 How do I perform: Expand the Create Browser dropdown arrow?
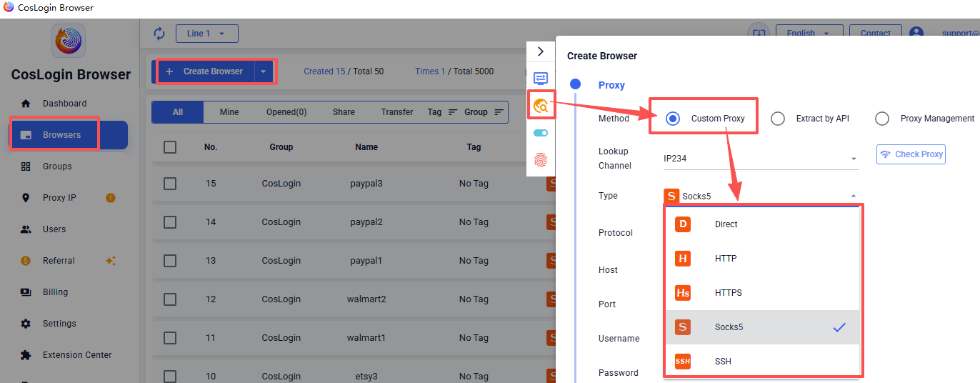pos(264,71)
